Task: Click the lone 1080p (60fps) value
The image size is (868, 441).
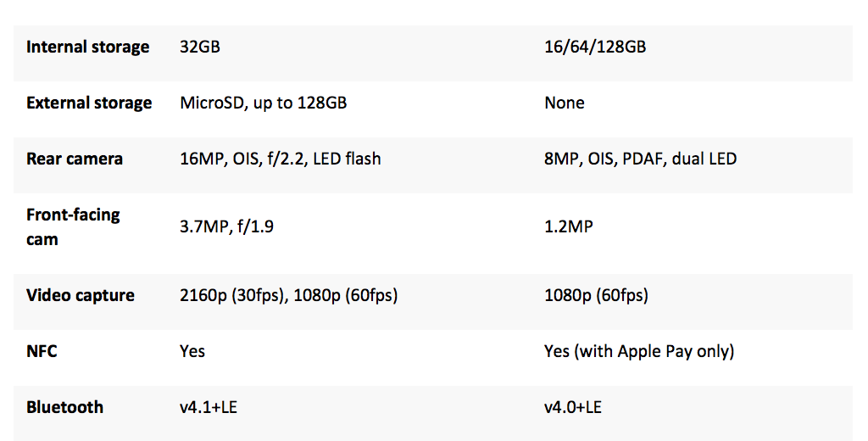Action: 597,296
